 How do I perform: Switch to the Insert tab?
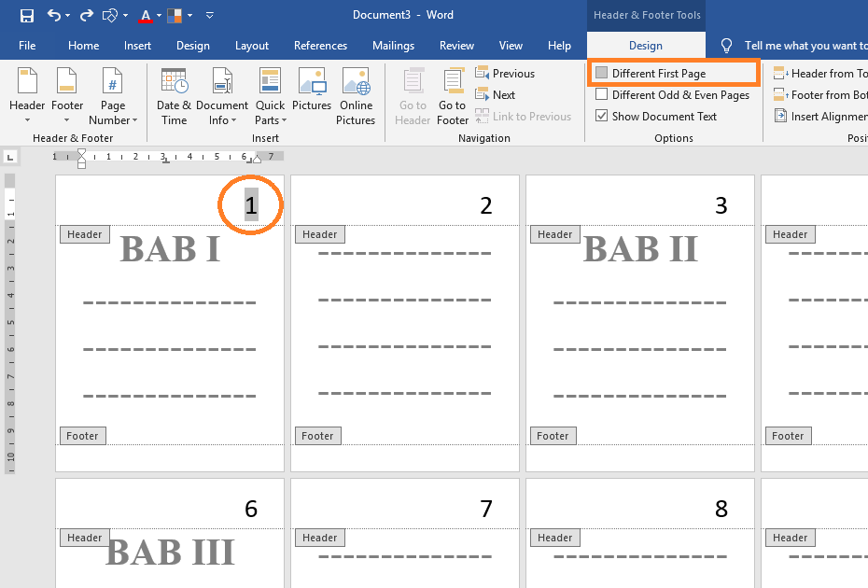click(x=137, y=46)
